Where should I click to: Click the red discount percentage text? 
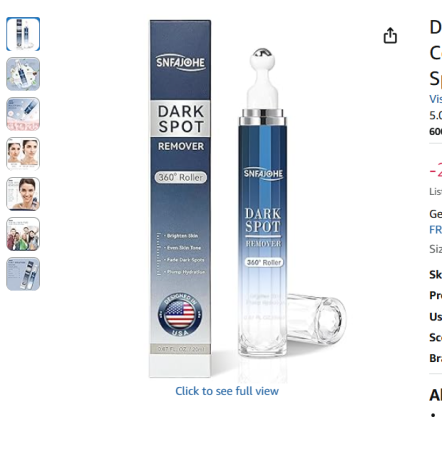coord(436,170)
